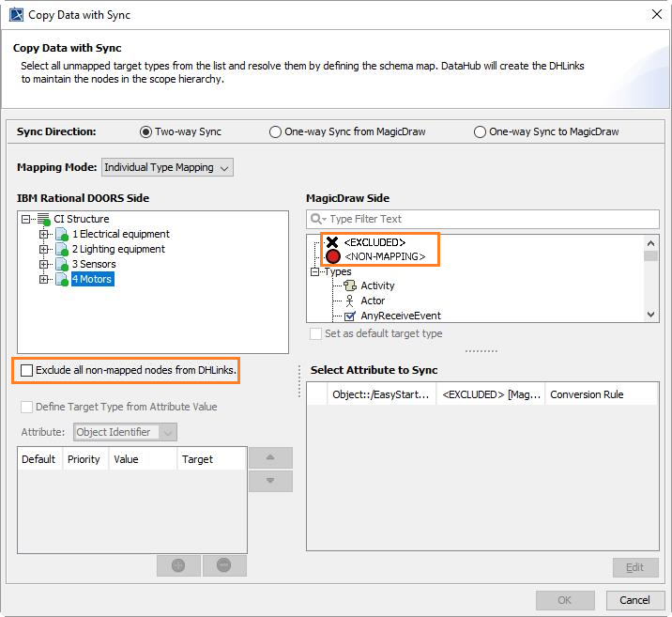Collapse the CI Structure tree node

[25, 219]
